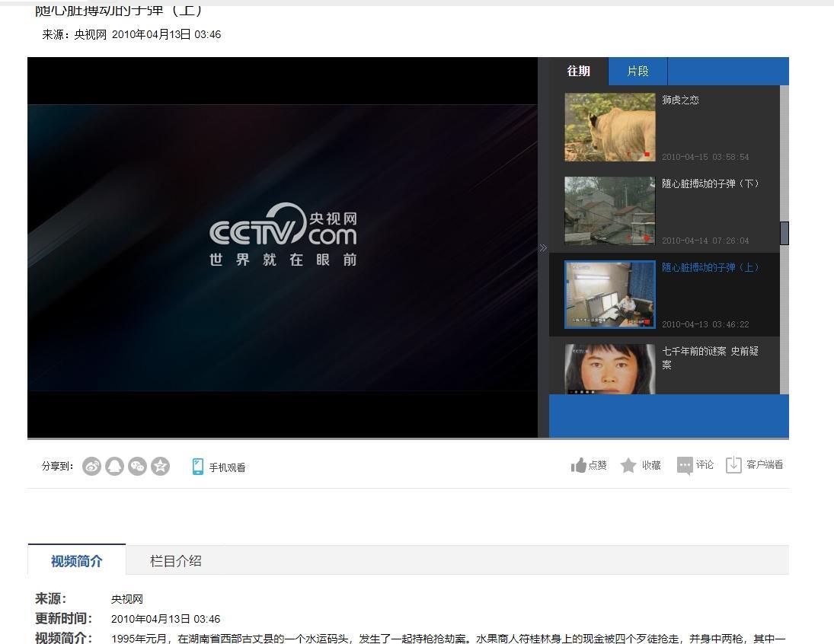Click 随心脏搏动的子弹（下）title link
Image resolution: width=834 pixels, height=644 pixels.
tap(711, 183)
